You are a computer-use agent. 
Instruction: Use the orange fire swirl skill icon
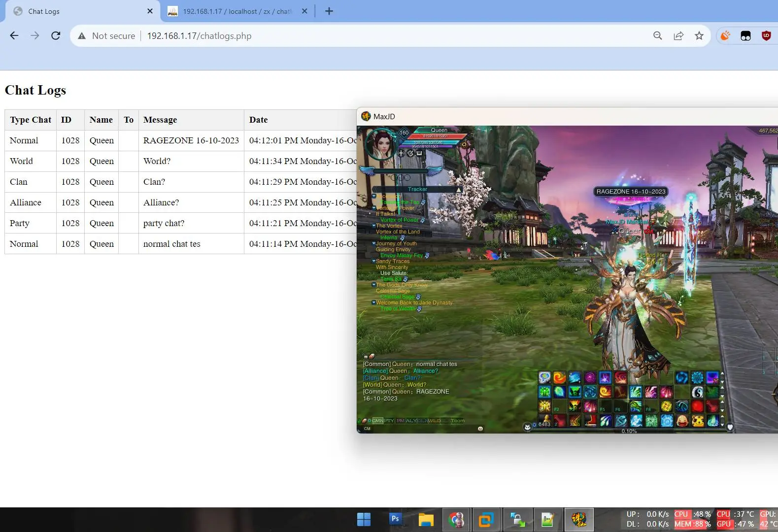pyautogui.click(x=560, y=377)
